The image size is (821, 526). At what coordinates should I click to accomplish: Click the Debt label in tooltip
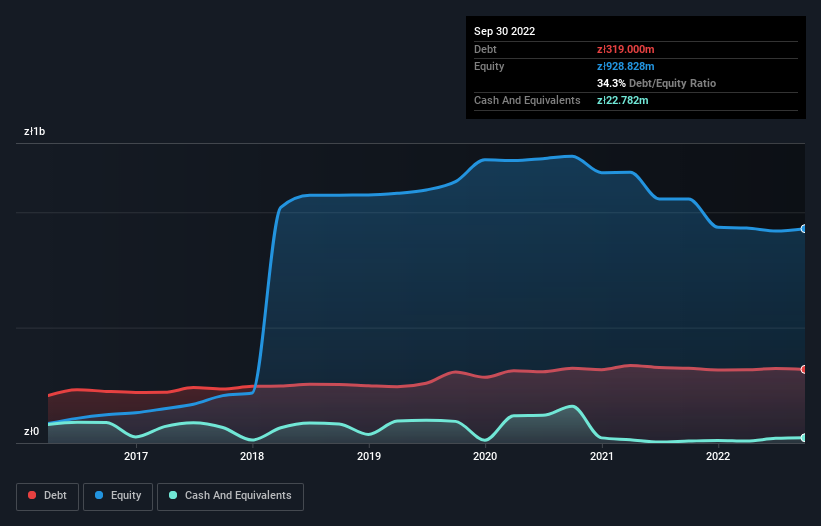point(485,49)
